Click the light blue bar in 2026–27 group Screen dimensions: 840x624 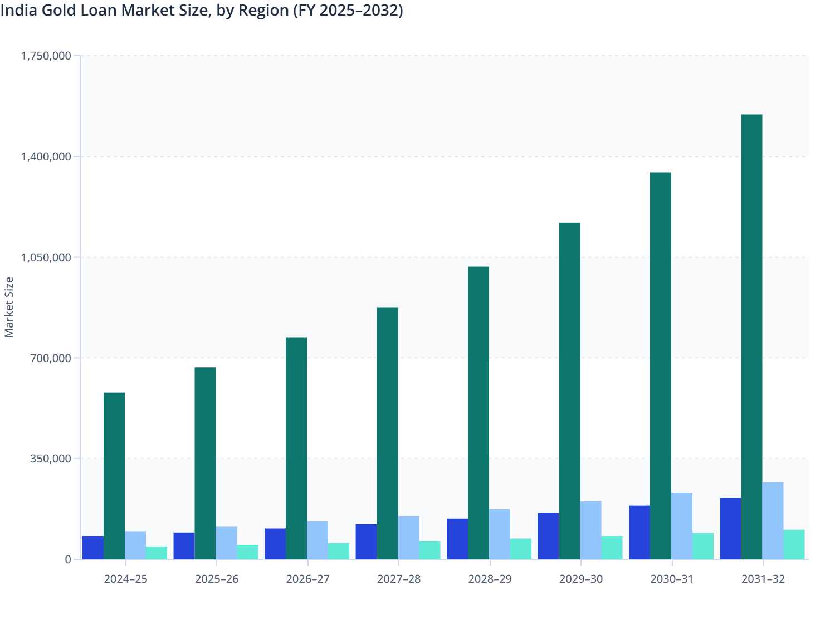tap(319, 543)
